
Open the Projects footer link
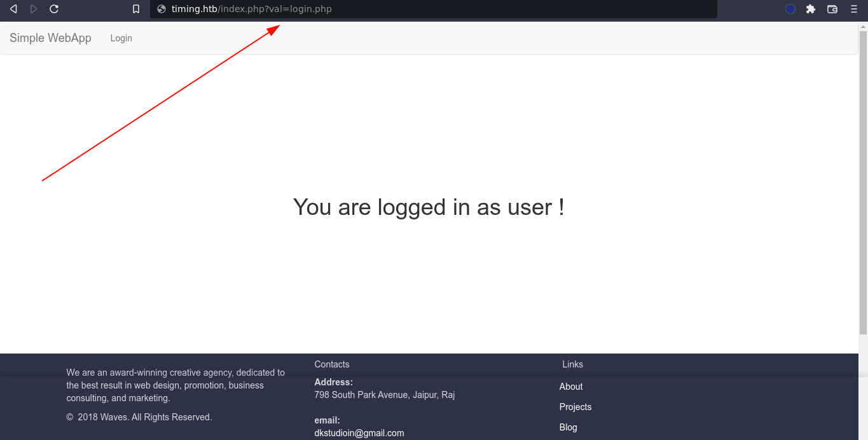575,407
